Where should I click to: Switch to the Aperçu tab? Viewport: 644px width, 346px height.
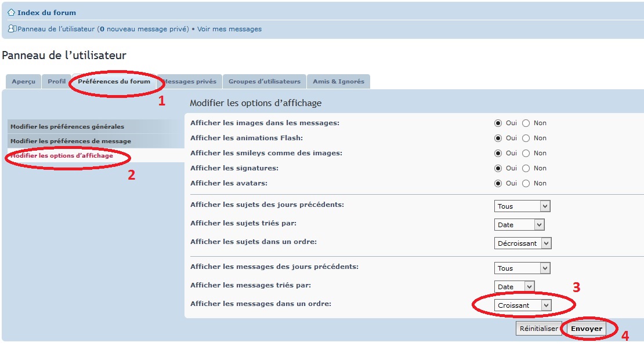23,82
